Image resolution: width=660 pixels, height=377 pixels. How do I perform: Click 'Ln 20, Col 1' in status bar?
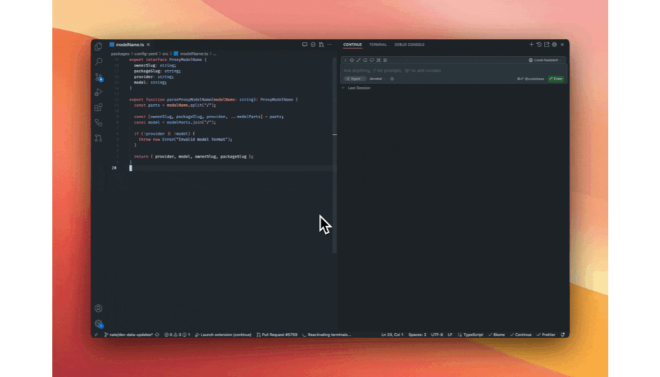click(x=392, y=335)
